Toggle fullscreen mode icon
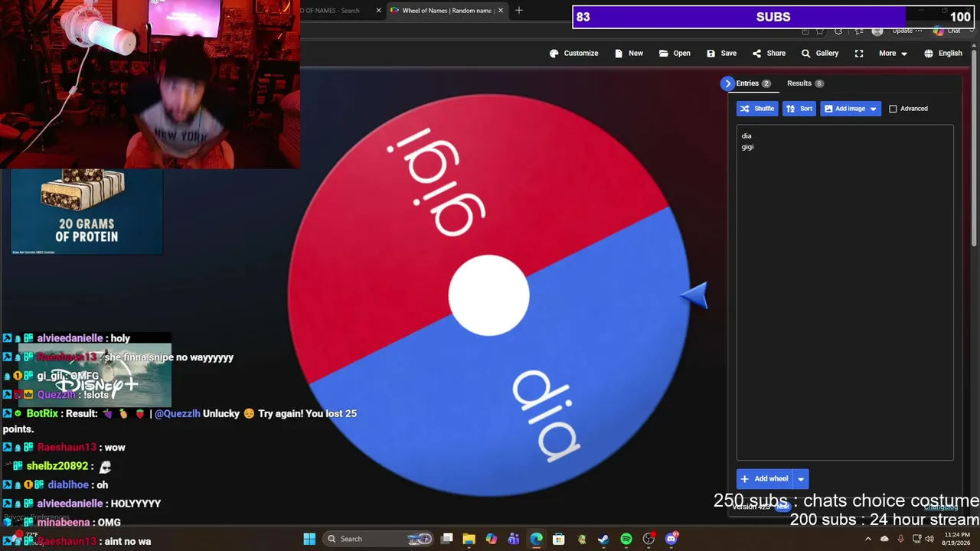Viewport: 980px width, 551px height. pos(859,54)
